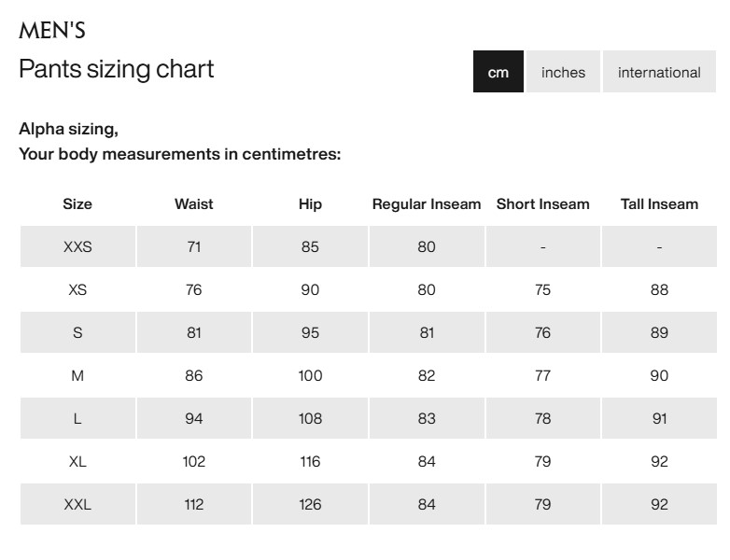This screenshot has height=560, width=730.
Task: Click the active cm unit tab
Action: [498, 72]
